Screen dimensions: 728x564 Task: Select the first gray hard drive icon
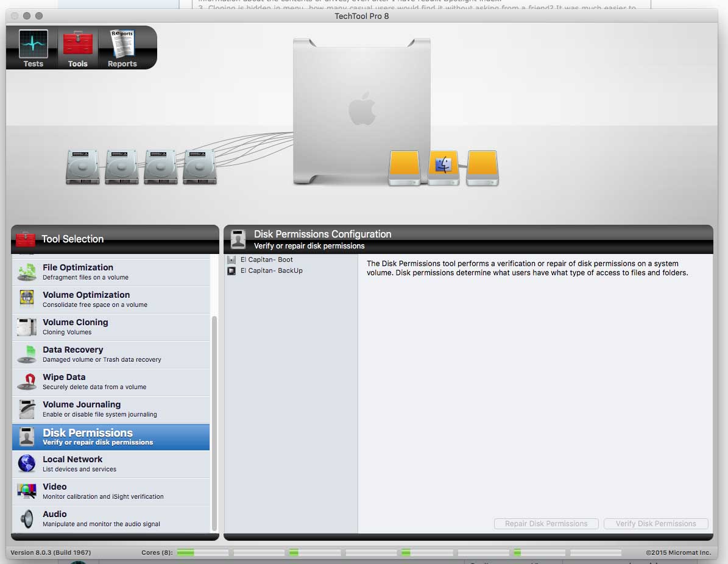(x=83, y=167)
